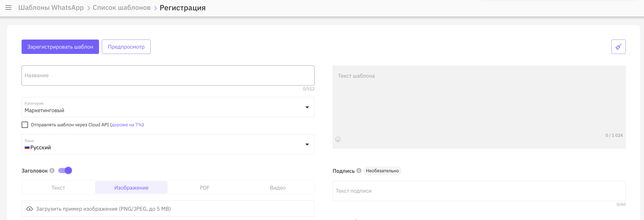Viewport: 644px width, 220px height.
Task: Click the info icon next to Подпись
Action: 359,170
